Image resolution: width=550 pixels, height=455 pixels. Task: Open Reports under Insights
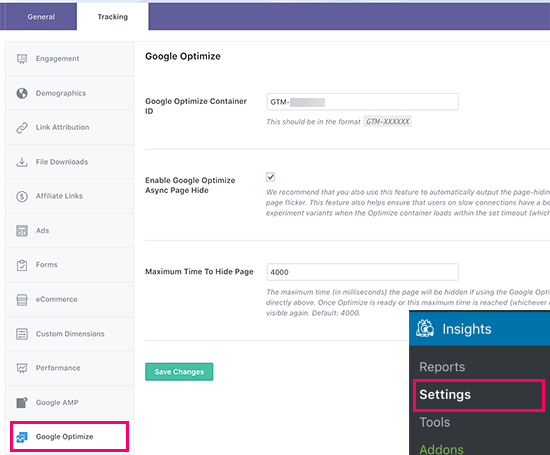[442, 367]
